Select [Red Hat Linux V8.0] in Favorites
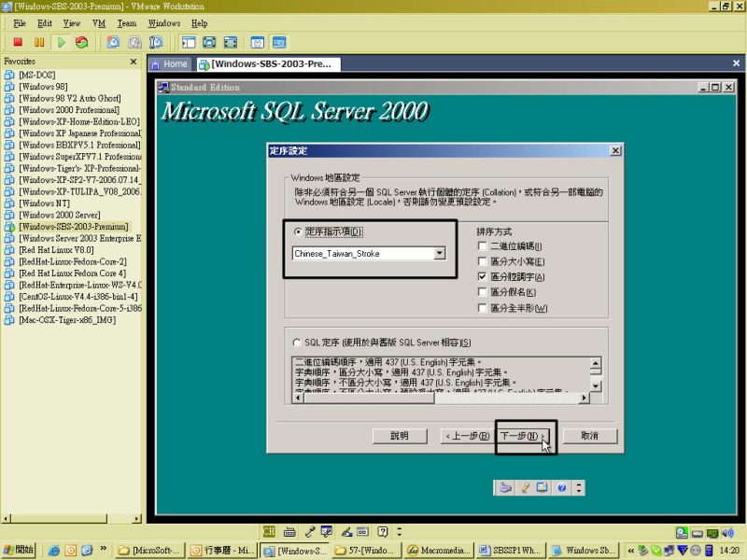 point(56,250)
